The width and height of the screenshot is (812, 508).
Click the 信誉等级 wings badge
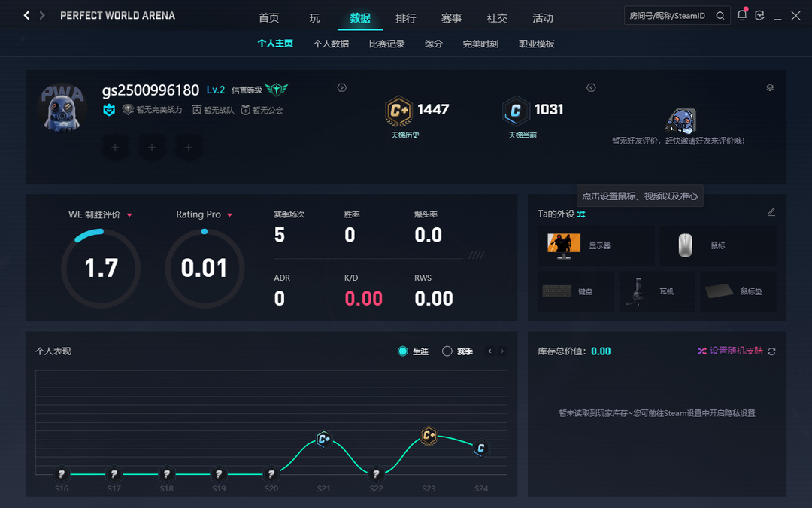click(277, 89)
